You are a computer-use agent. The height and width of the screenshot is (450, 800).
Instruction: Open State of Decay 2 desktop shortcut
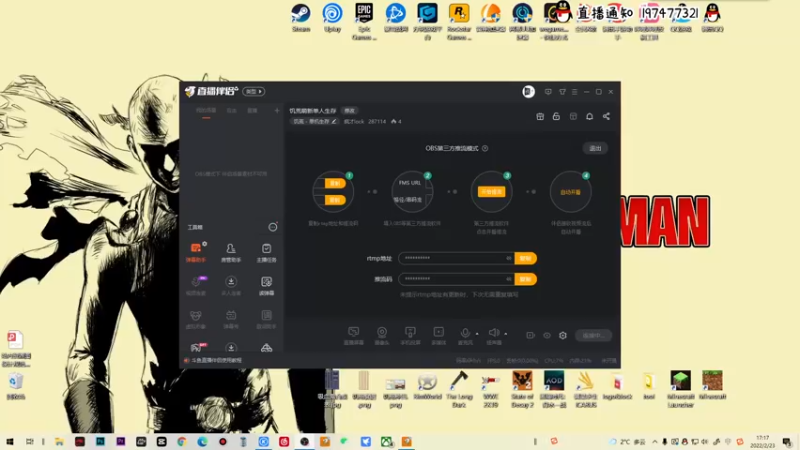(522, 389)
